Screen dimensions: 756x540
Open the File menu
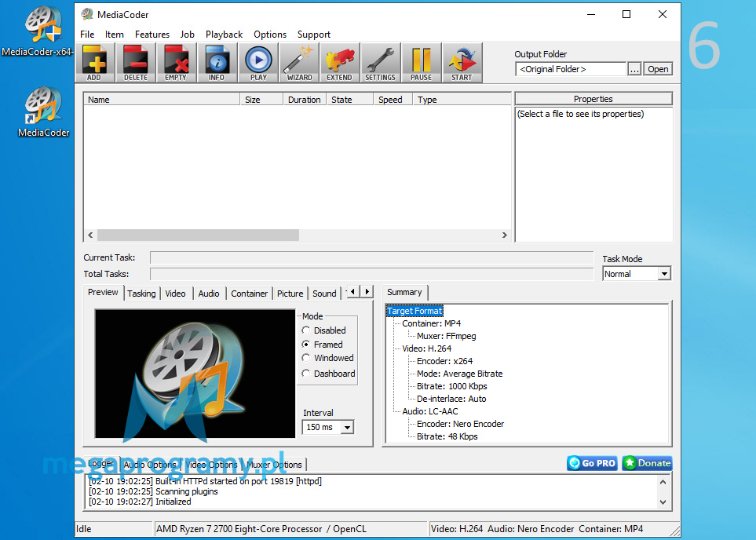(87, 35)
